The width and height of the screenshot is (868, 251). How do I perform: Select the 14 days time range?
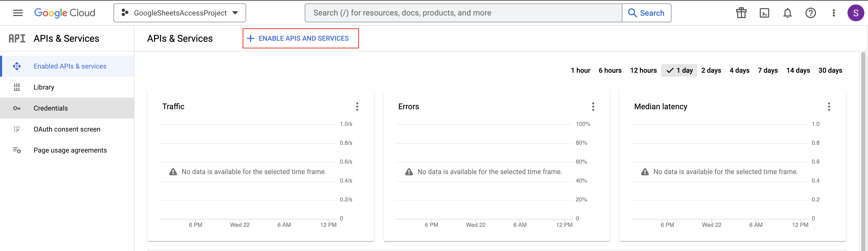798,70
